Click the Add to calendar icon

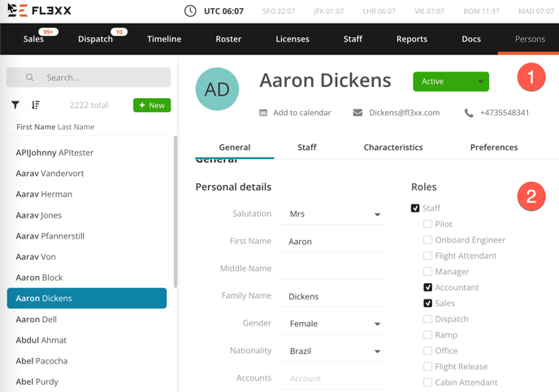(263, 113)
